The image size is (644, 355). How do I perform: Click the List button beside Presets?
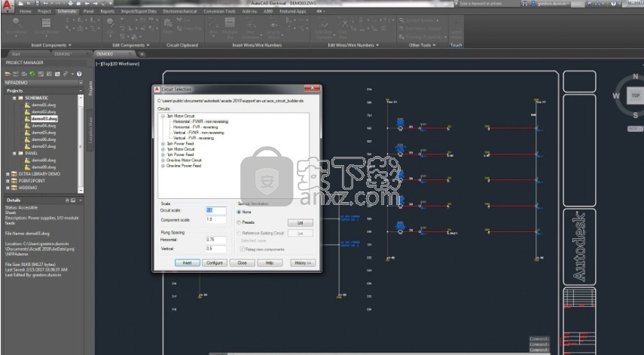click(301, 222)
